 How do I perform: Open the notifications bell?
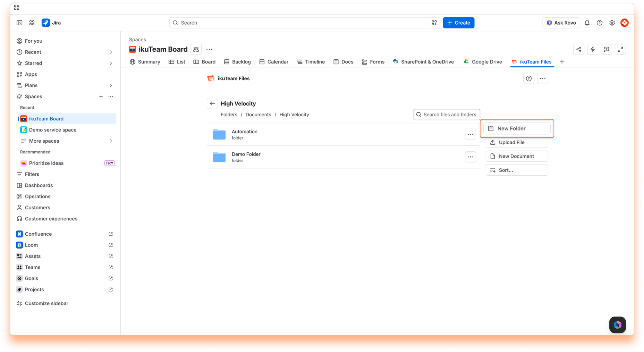(x=587, y=23)
